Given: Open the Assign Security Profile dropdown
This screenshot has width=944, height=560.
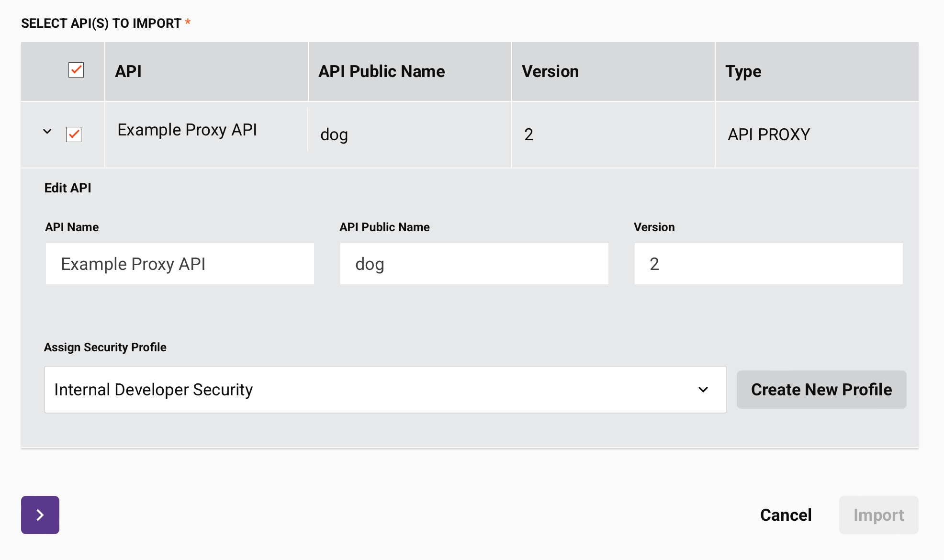Looking at the screenshot, I should (x=385, y=390).
